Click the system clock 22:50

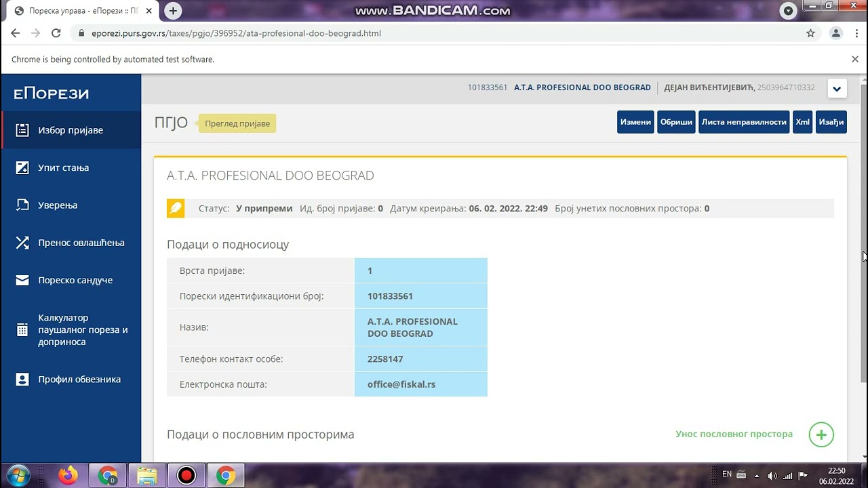click(x=837, y=470)
